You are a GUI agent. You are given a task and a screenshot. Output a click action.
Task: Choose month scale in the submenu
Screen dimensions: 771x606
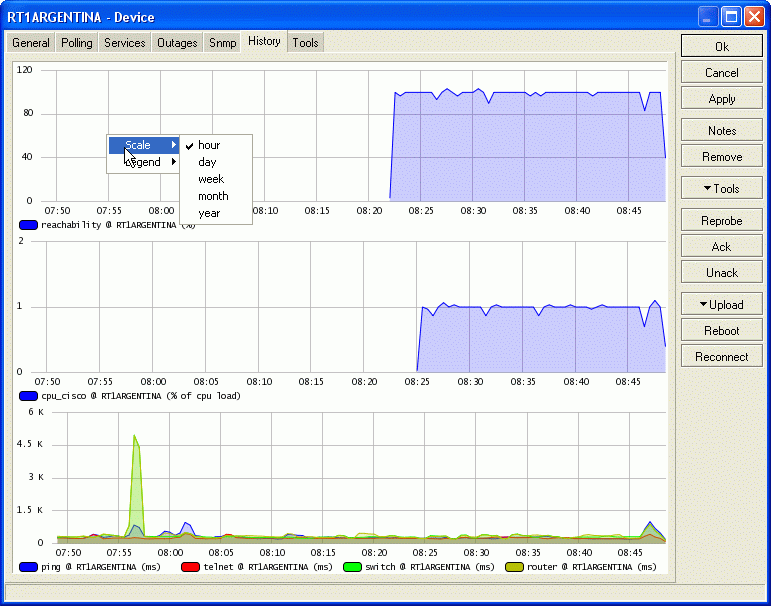tap(216, 196)
